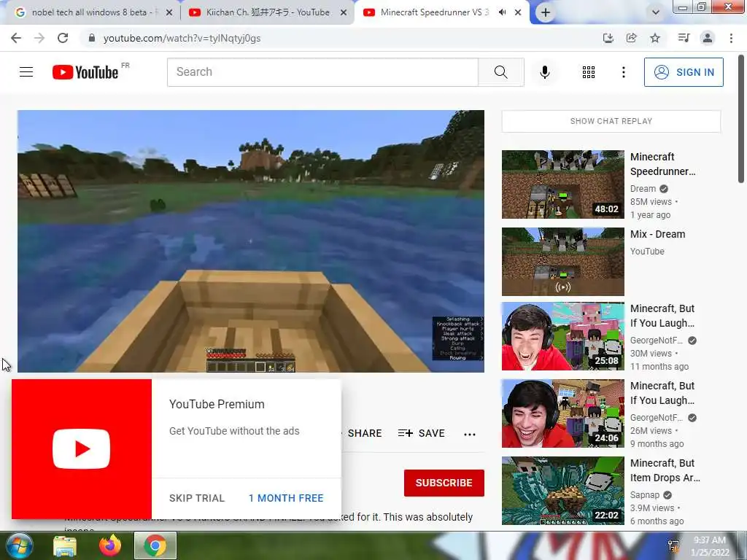Image resolution: width=747 pixels, height=560 pixels.
Task: Click the red SUBSCRIBE button
Action: [x=444, y=483]
